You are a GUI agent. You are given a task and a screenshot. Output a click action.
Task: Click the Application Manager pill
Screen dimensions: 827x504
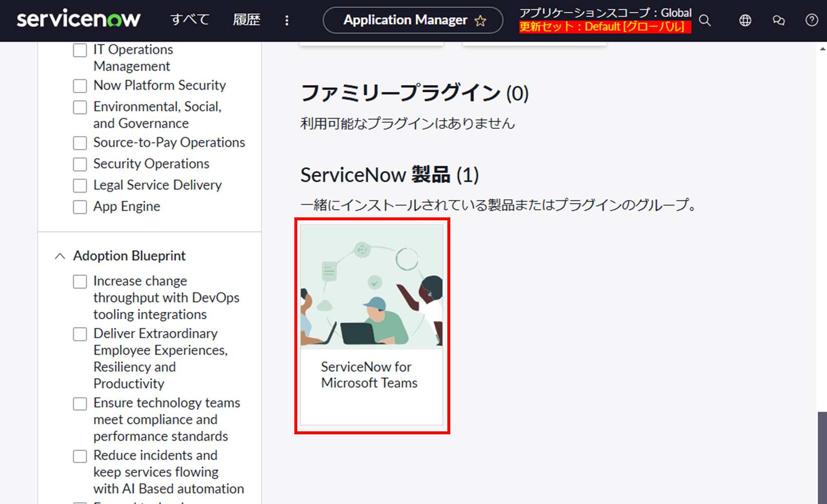pos(413,20)
